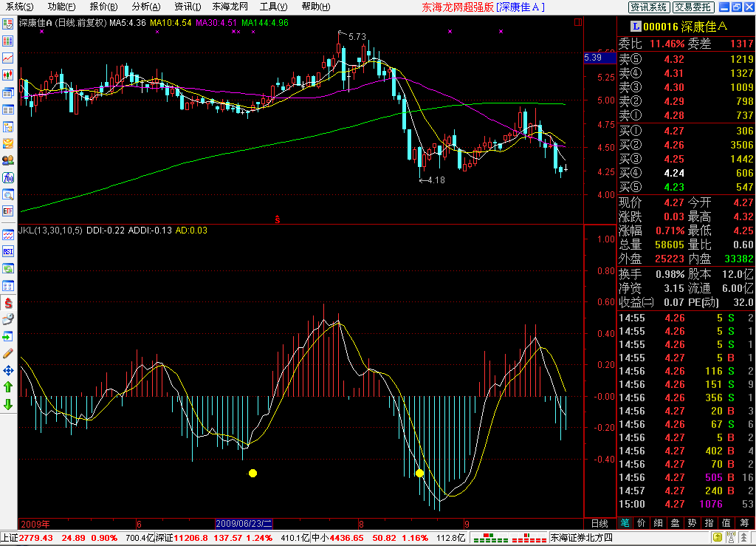Image resolution: width=756 pixels, height=546 pixels.
Task: Open the f(x) formula icon
Action: (x=7, y=177)
